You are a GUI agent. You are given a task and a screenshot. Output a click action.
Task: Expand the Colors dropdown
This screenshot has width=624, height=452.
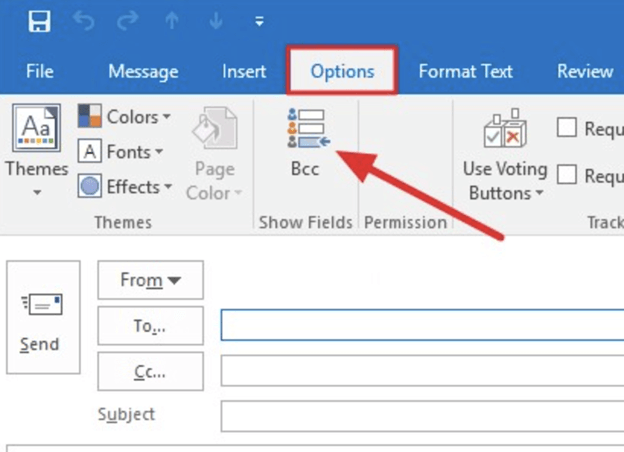click(x=124, y=117)
